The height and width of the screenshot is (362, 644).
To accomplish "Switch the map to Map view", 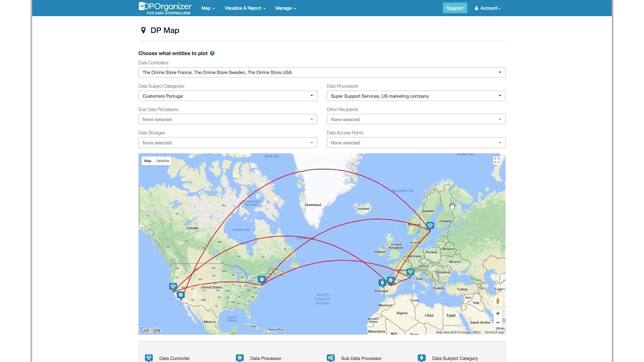I will [x=147, y=161].
